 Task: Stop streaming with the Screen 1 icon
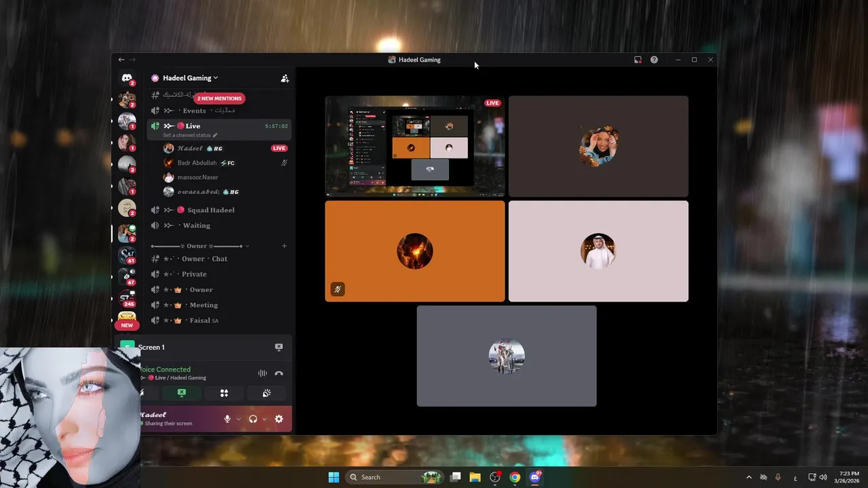pos(279,347)
